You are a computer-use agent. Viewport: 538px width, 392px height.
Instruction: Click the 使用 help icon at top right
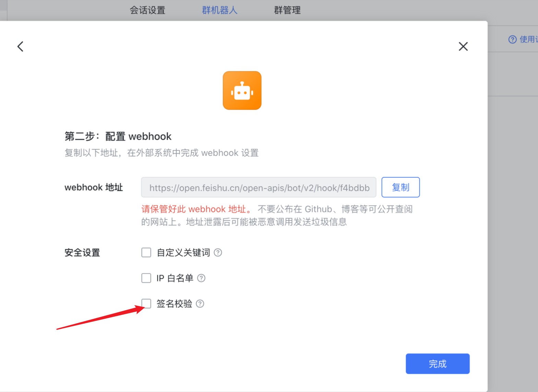pos(512,39)
